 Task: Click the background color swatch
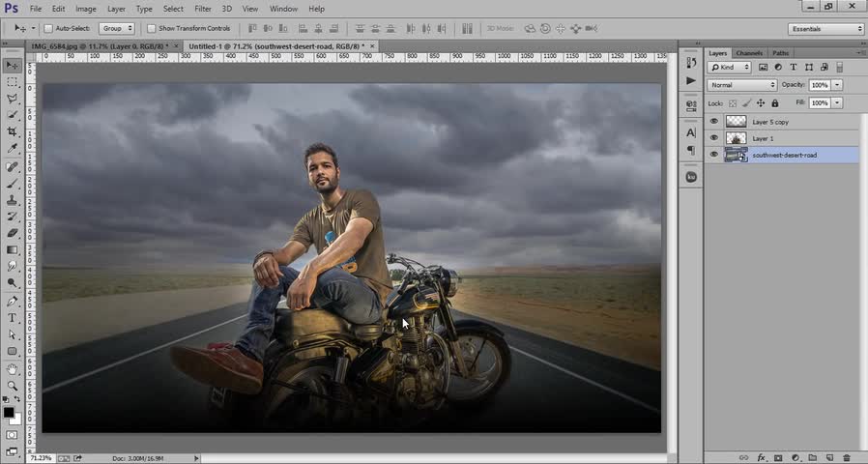17,420
